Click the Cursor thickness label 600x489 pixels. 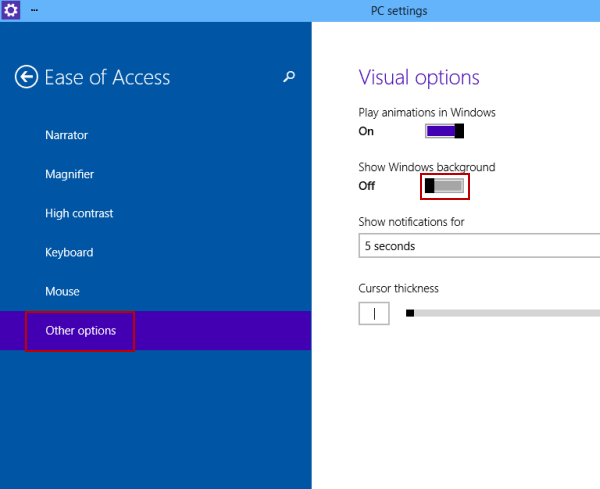tap(398, 288)
